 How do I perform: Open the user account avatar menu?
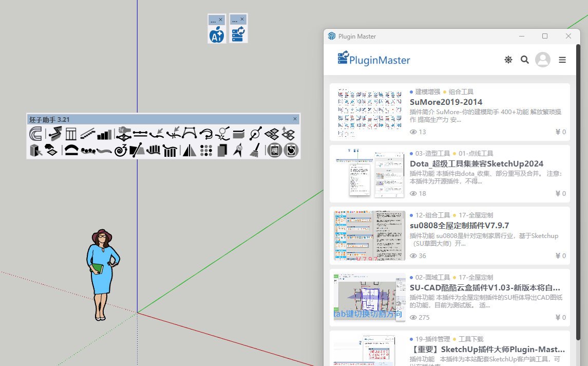coord(543,60)
